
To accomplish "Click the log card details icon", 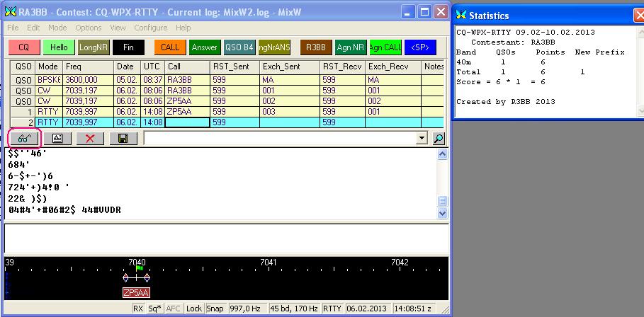I will pyautogui.click(x=58, y=138).
